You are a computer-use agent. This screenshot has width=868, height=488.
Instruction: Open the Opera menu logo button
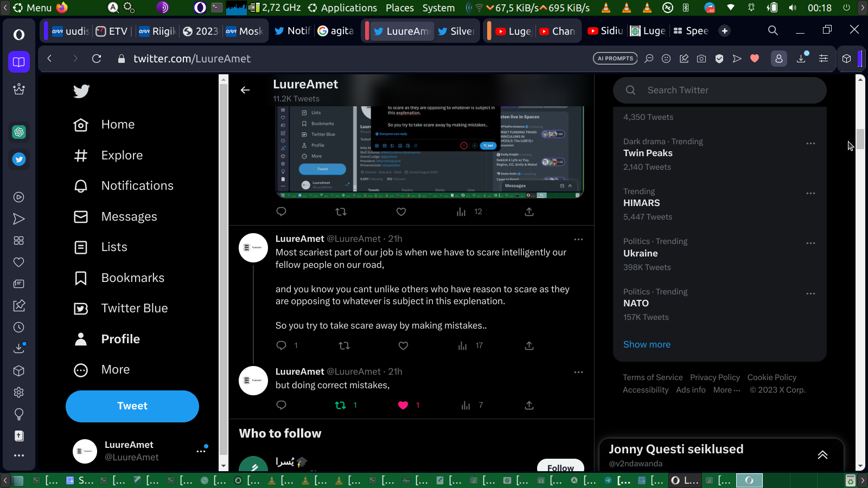click(19, 35)
